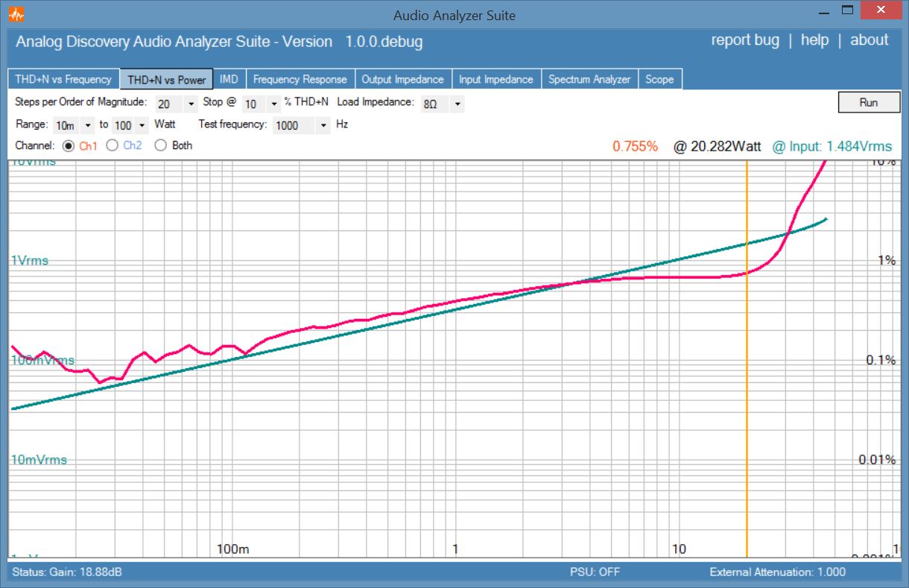The image size is (909, 588).
Task: Click the 10mVrms left axis label
Action: (39, 460)
